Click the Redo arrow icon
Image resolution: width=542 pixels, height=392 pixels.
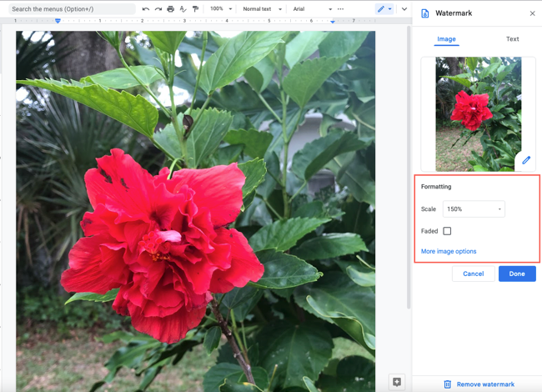coord(158,9)
